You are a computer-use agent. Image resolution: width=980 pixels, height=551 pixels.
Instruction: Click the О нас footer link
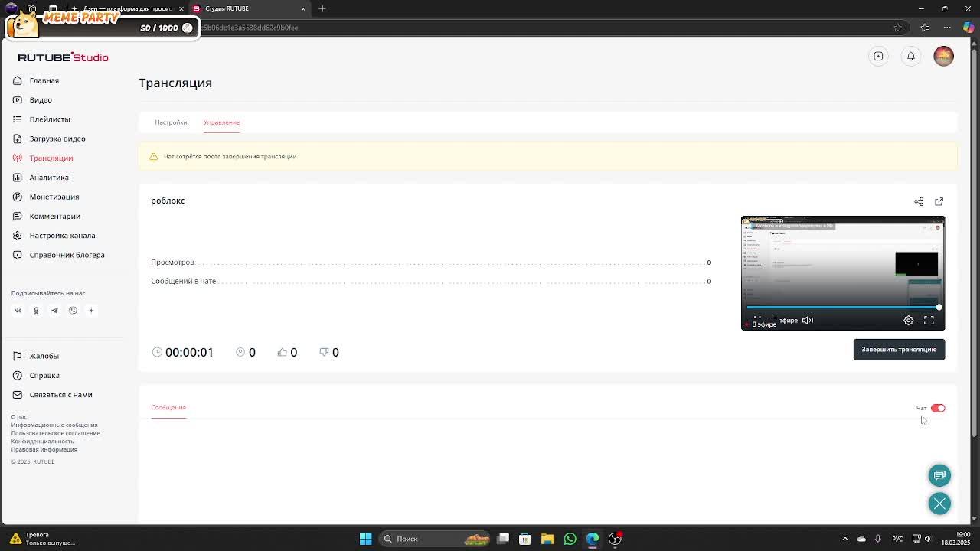(18, 417)
